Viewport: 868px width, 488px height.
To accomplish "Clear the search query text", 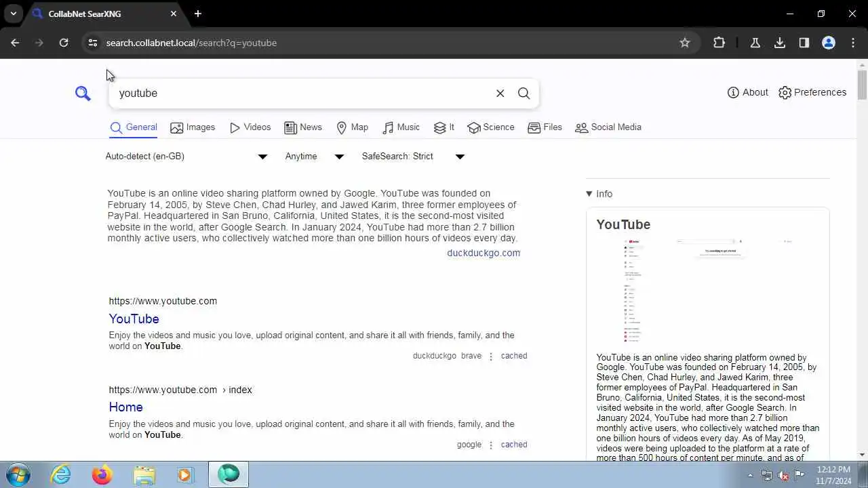I will click(x=500, y=94).
